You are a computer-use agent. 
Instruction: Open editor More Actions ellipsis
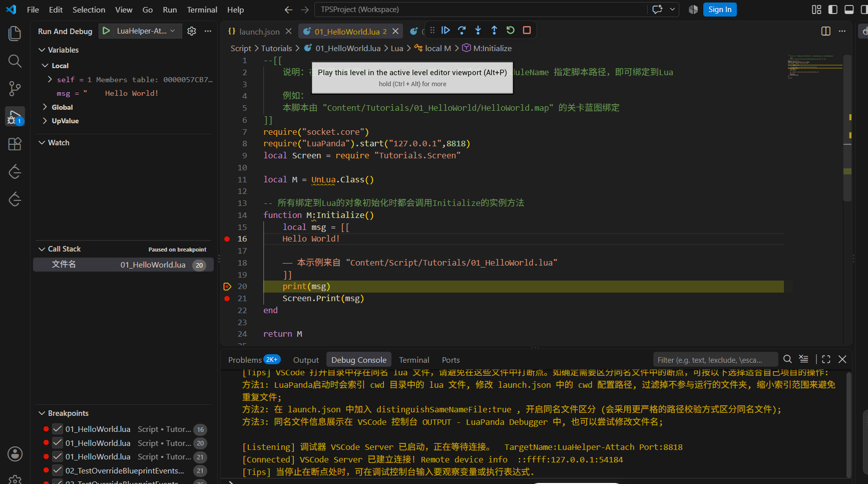(x=842, y=31)
